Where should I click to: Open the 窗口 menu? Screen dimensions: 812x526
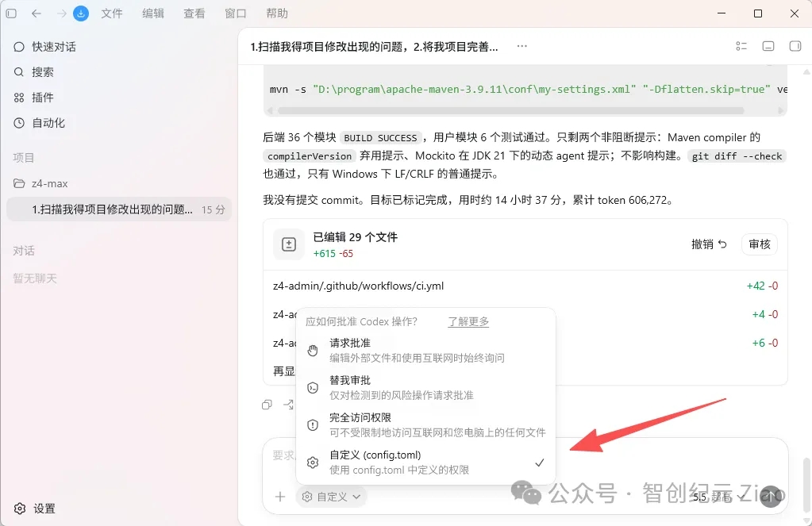pyautogui.click(x=236, y=13)
